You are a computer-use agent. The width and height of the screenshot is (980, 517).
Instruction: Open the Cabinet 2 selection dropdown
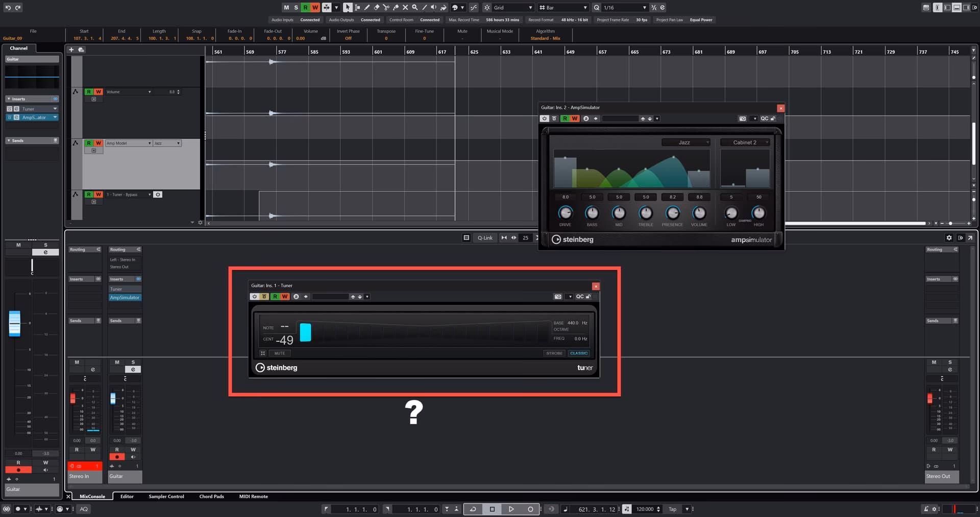(x=744, y=143)
